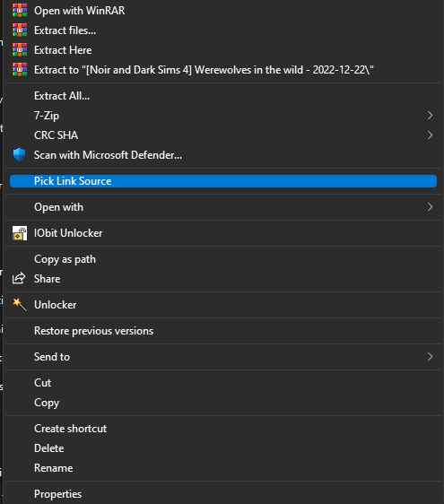Expand the Send to submenu arrow
444x504 pixels.
click(430, 356)
